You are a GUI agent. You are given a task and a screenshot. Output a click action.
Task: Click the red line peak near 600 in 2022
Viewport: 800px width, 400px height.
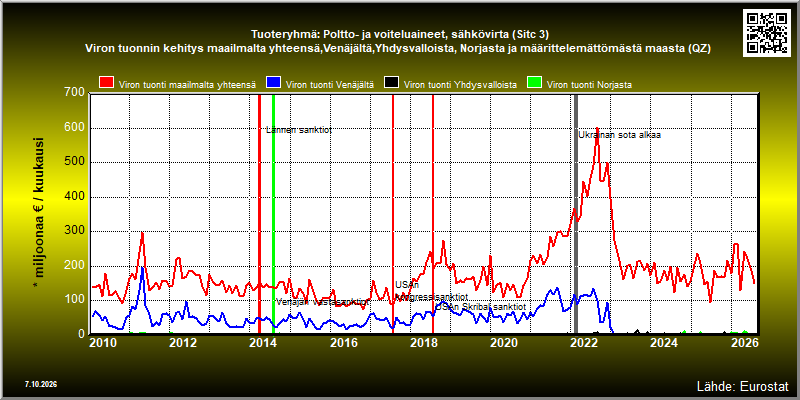pos(597,128)
